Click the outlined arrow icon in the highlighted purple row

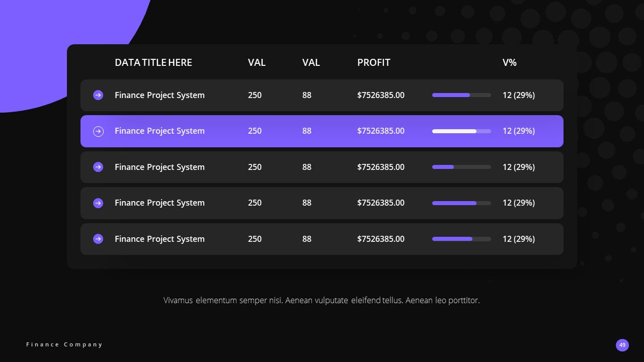pos(98,131)
